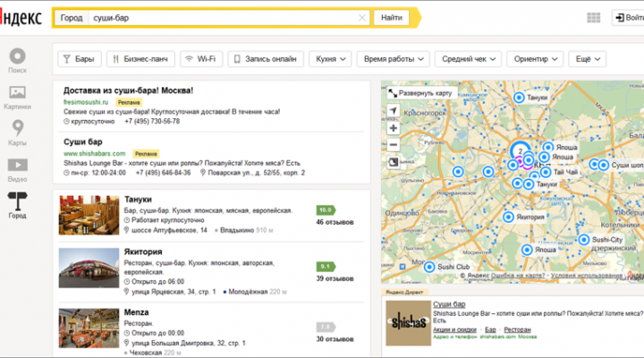
Task: Click the Развернуть карту expand button
Action: coord(419,92)
